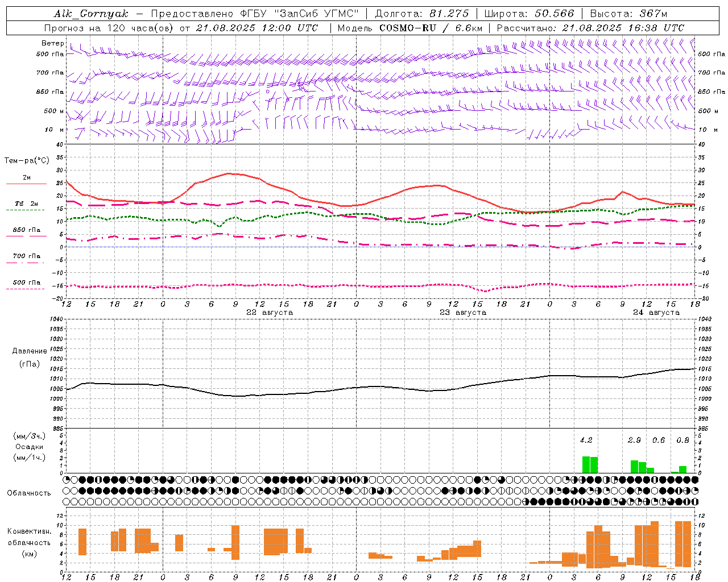
Task: Select the 'Прогноз на 120 часа(ов)' forecast text
Action: [109, 28]
